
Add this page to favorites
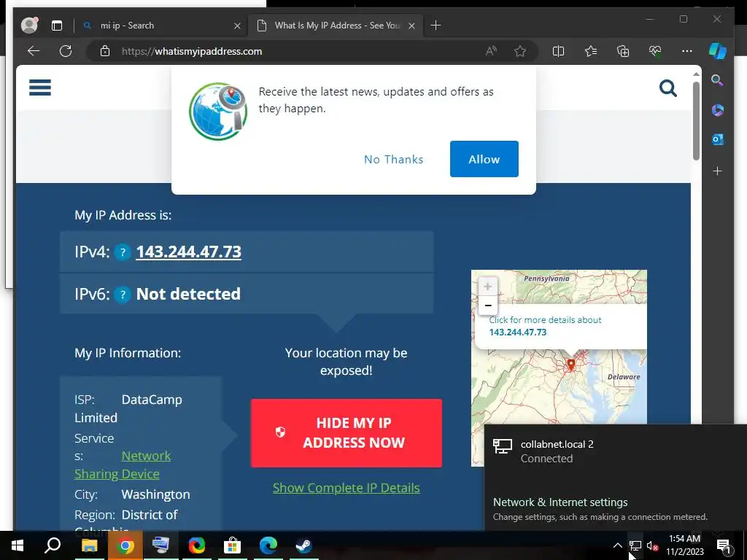tap(519, 51)
